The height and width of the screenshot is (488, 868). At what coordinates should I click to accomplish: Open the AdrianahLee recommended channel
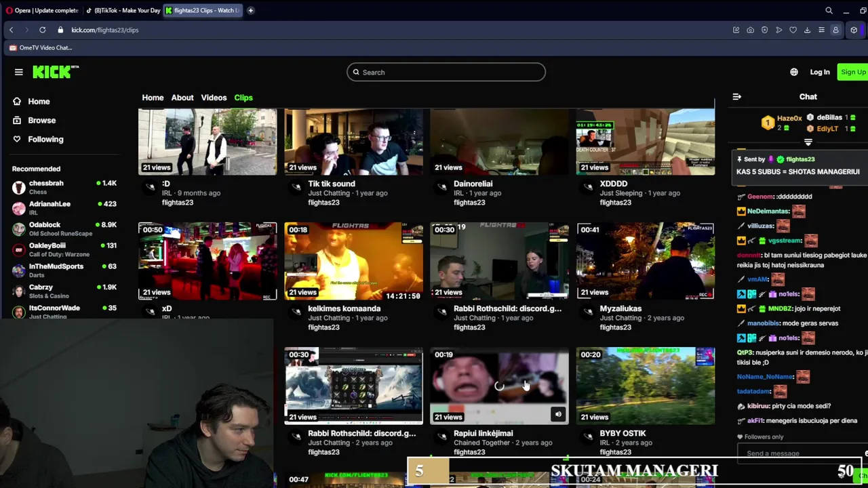tap(64, 208)
